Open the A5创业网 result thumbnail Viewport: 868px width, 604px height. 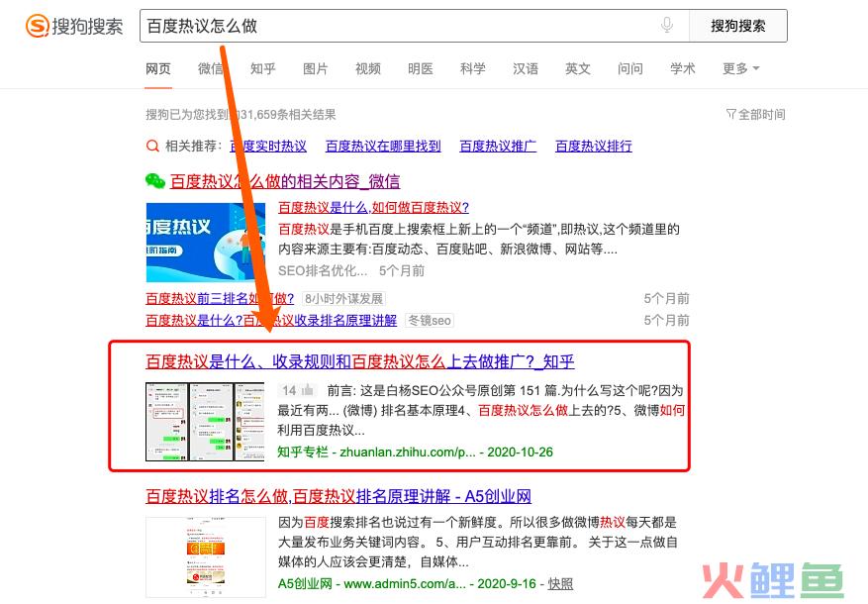click(x=206, y=556)
